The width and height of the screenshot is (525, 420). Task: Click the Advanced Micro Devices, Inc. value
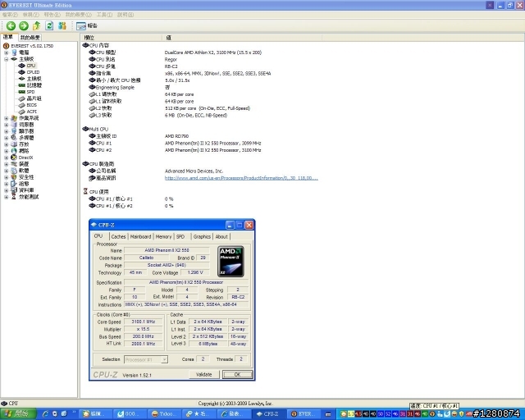[x=194, y=171]
